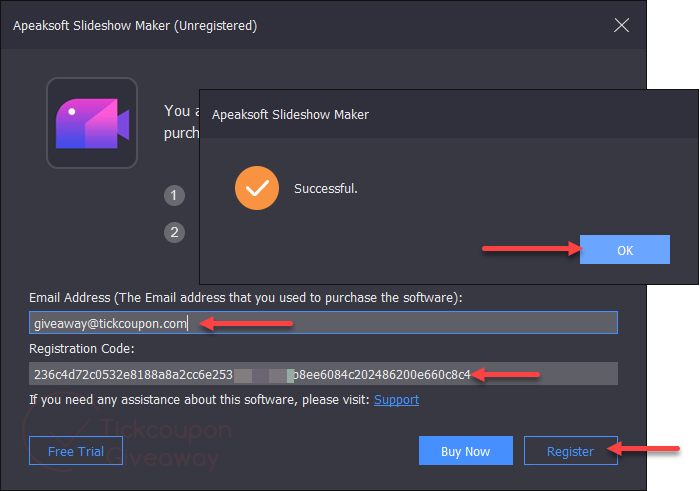
Task: Click the Slideshow Maker camera app logo
Action: pyautogui.click(x=92, y=123)
